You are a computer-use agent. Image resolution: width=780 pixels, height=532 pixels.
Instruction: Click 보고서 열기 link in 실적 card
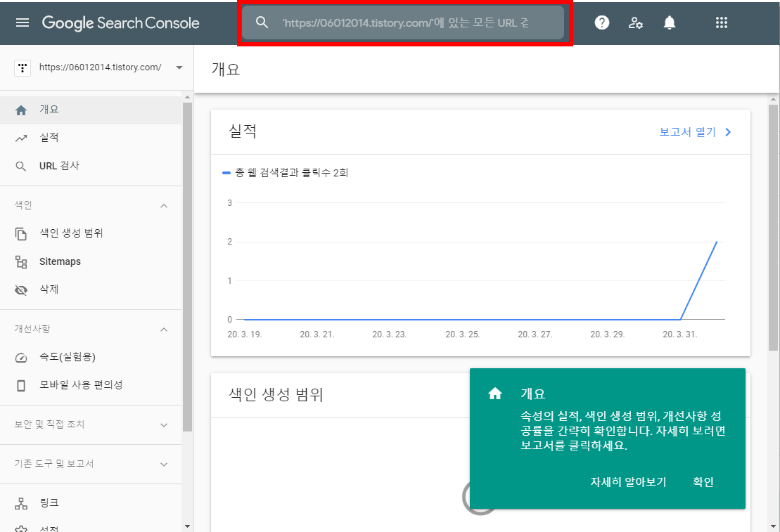687,132
